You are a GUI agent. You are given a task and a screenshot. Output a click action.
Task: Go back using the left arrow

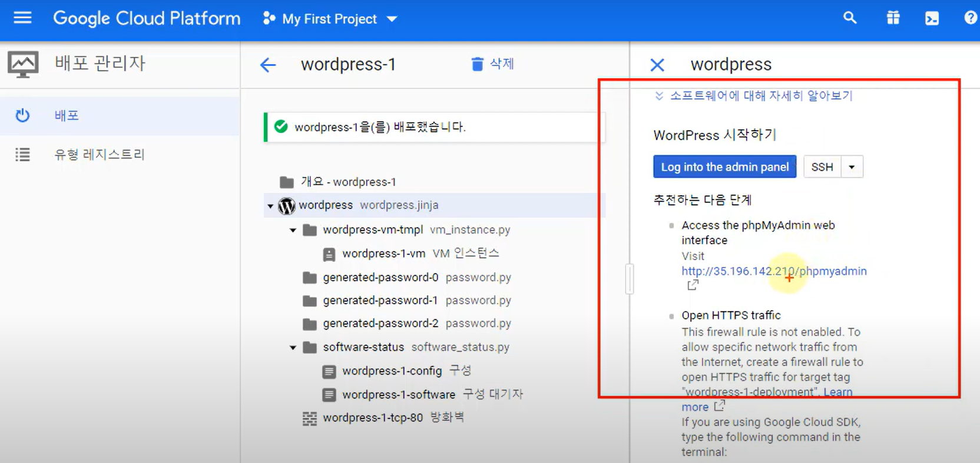(x=268, y=65)
